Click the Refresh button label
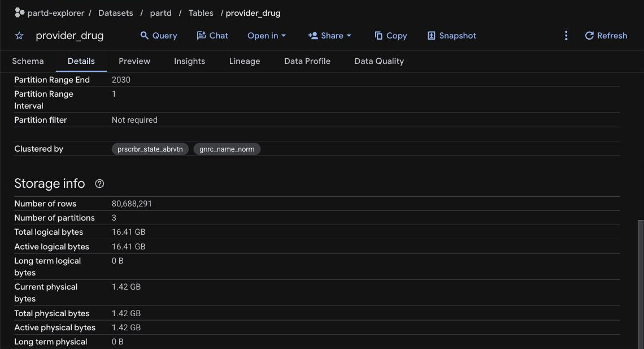The image size is (644, 349). click(x=612, y=36)
